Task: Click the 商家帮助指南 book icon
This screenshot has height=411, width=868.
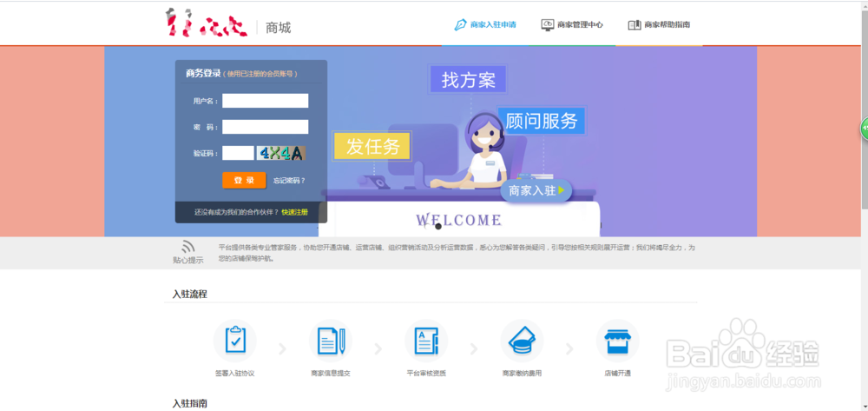Action: pos(635,25)
